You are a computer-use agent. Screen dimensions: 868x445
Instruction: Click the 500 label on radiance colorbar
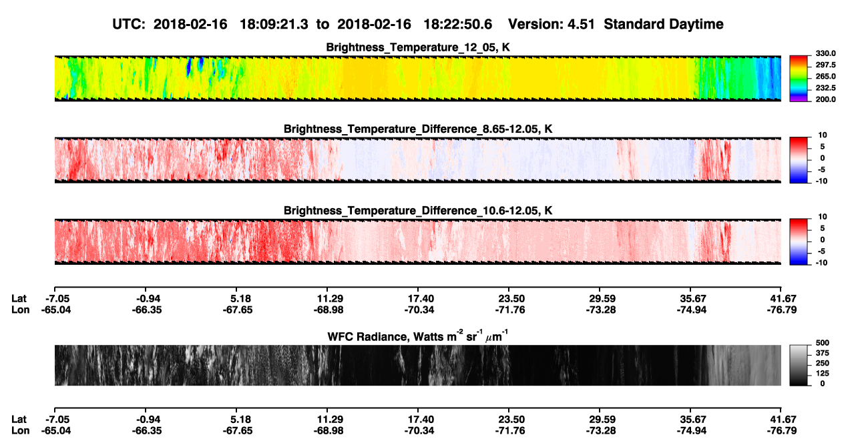(822, 343)
